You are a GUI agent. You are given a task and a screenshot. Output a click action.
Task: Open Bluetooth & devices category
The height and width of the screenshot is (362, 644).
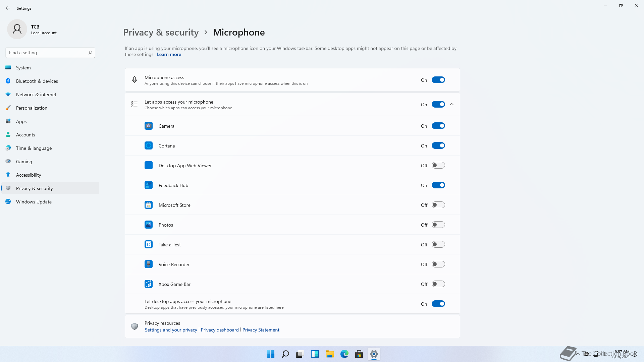click(x=50, y=81)
